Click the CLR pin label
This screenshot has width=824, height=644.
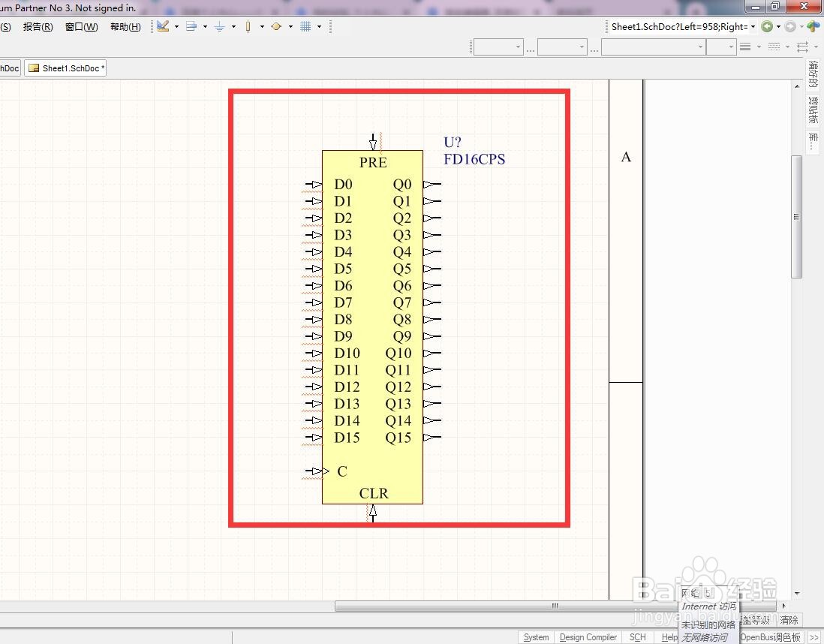coord(374,493)
